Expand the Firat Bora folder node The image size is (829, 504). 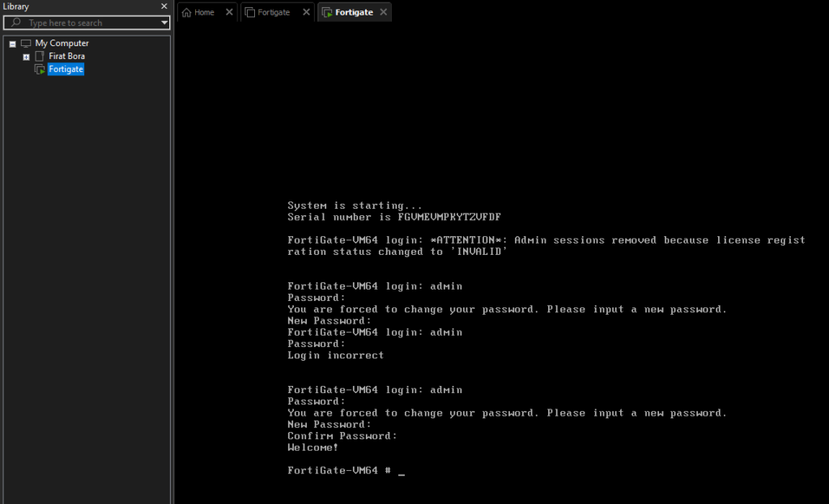click(x=26, y=57)
